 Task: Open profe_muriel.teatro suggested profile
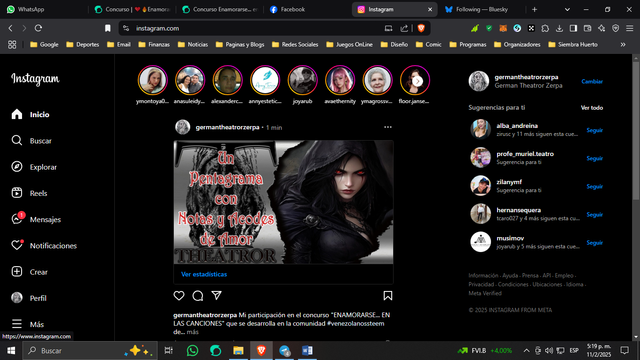coord(525,154)
